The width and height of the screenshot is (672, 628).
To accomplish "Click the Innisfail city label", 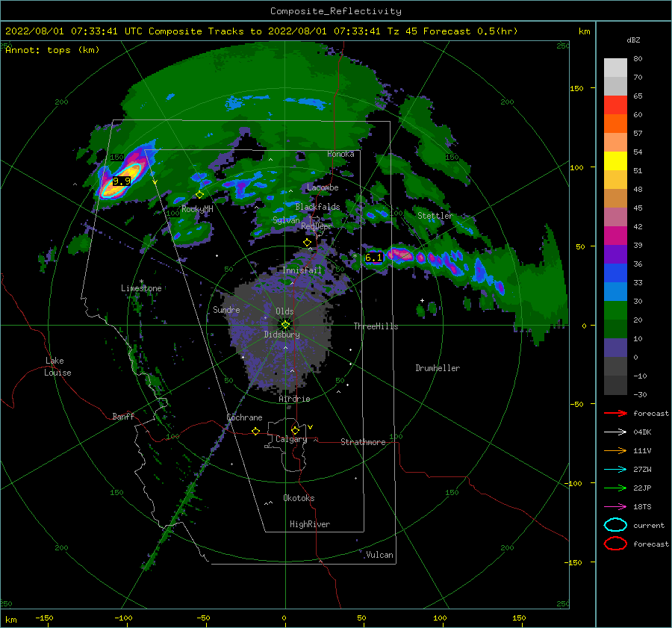I will [302, 270].
